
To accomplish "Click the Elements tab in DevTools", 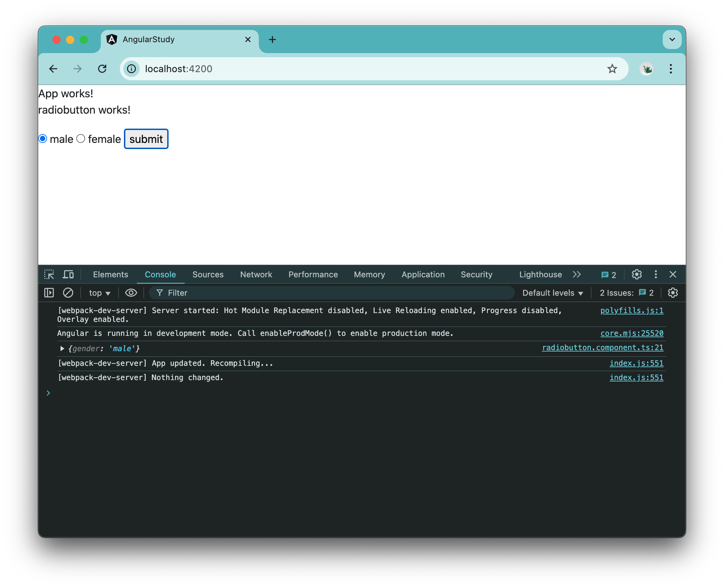I will [111, 274].
